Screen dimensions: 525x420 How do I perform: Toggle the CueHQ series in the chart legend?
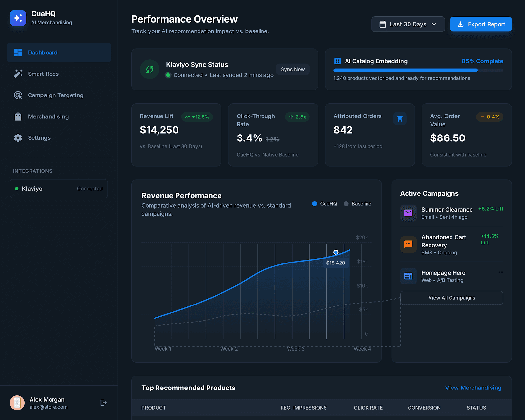[x=324, y=204]
